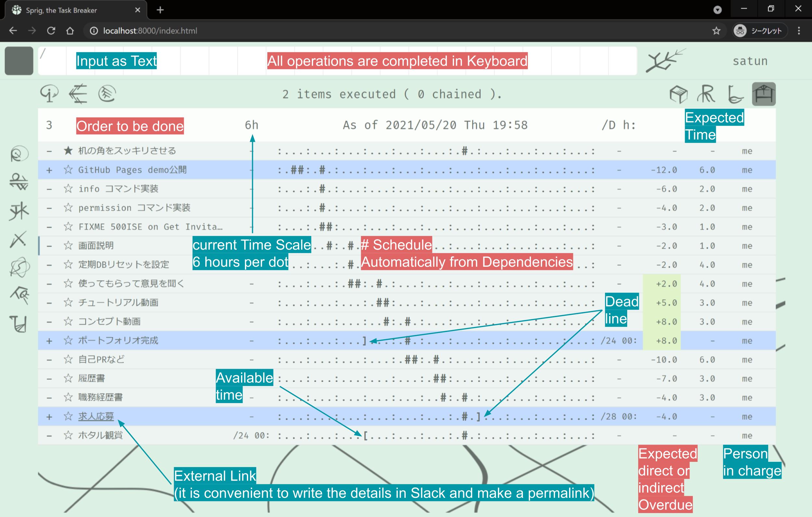Open the 求人応募 external link
This screenshot has width=812, height=517.
point(96,417)
